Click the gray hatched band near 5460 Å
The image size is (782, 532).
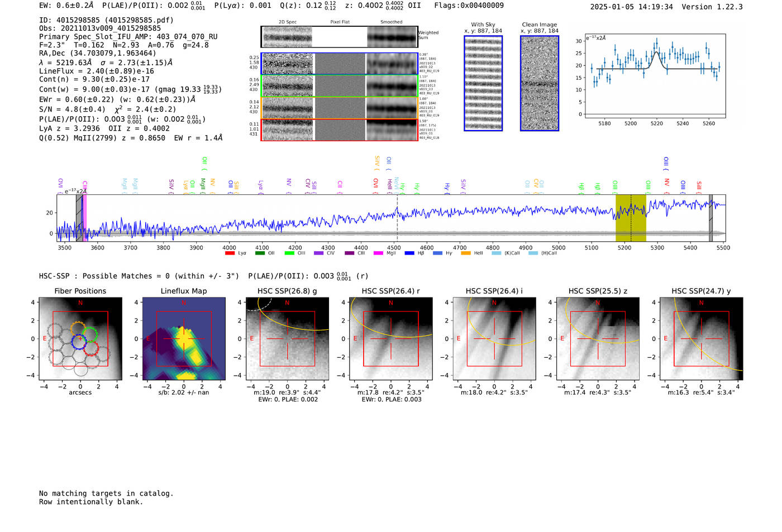711,218
